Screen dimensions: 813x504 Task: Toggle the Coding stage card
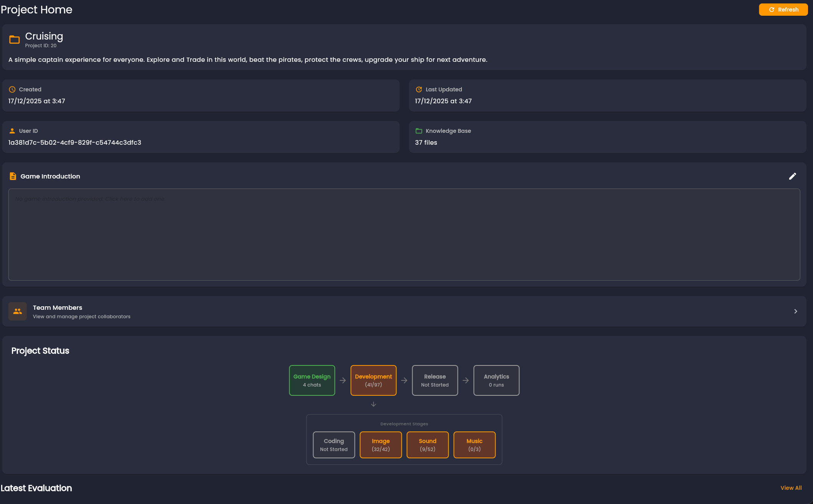coord(333,445)
